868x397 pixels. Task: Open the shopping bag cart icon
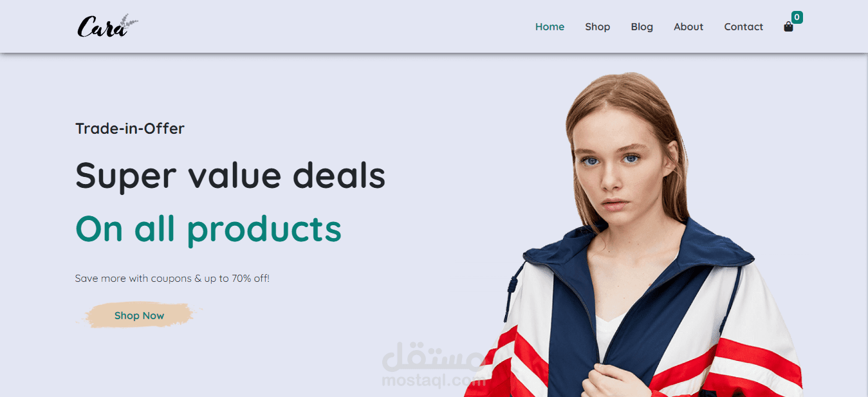pyautogui.click(x=788, y=27)
